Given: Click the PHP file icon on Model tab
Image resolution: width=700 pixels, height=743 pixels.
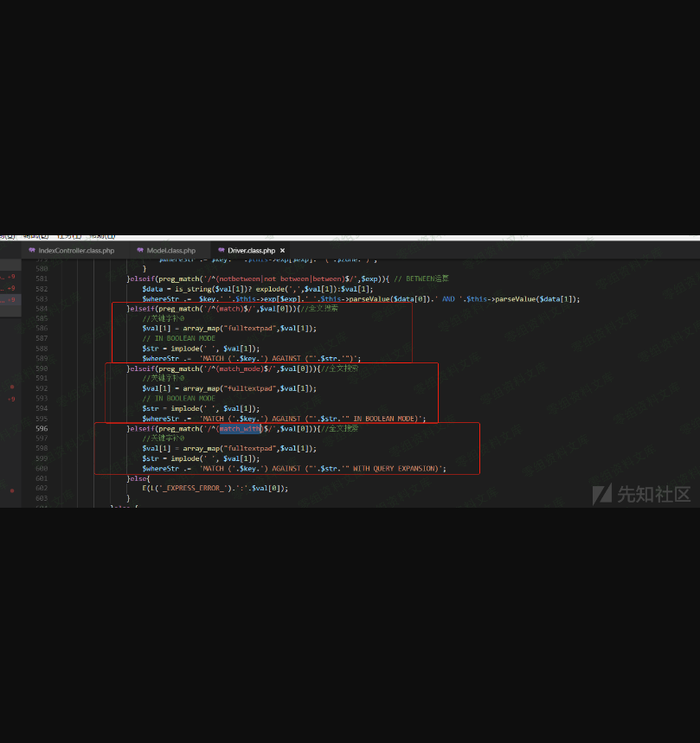Looking at the screenshot, I should (x=139, y=250).
